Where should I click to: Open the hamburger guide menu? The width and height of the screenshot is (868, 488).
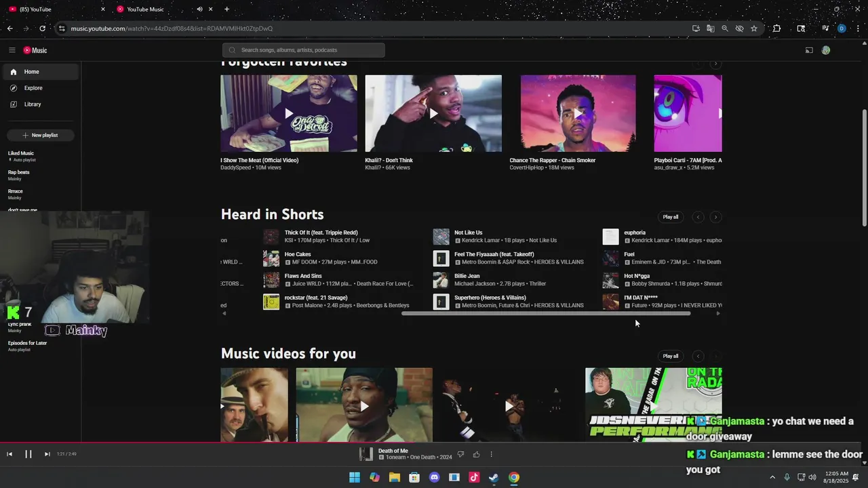pos(12,50)
